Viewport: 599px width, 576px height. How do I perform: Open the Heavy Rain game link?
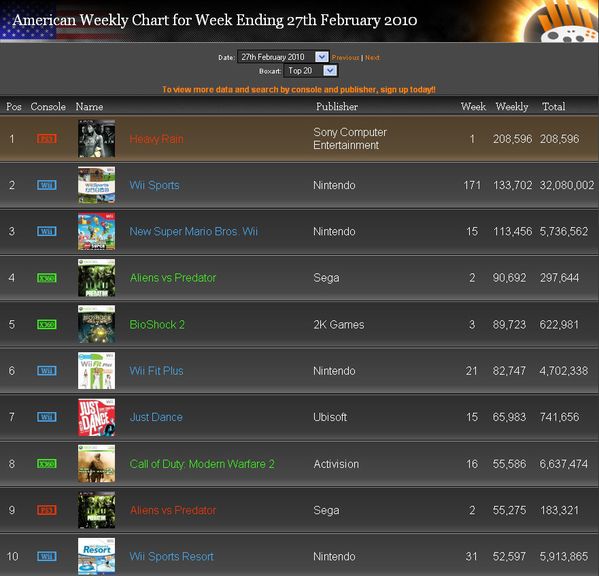click(x=156, y=139)
